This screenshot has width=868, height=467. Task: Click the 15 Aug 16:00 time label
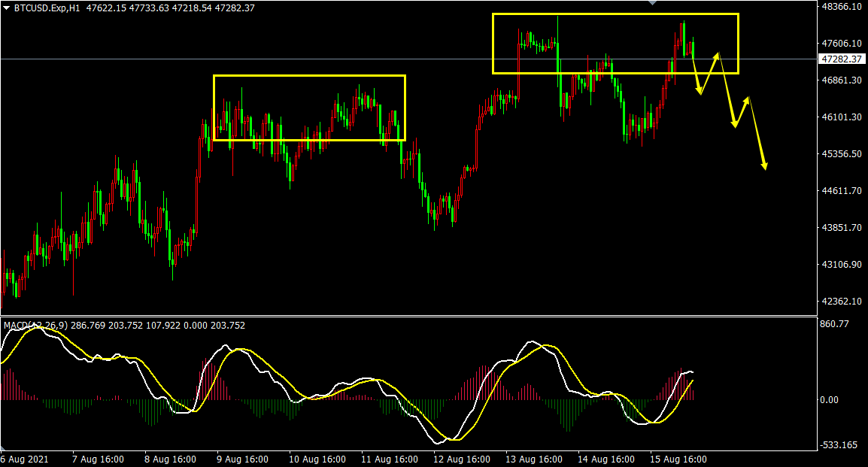coord(677,459)
